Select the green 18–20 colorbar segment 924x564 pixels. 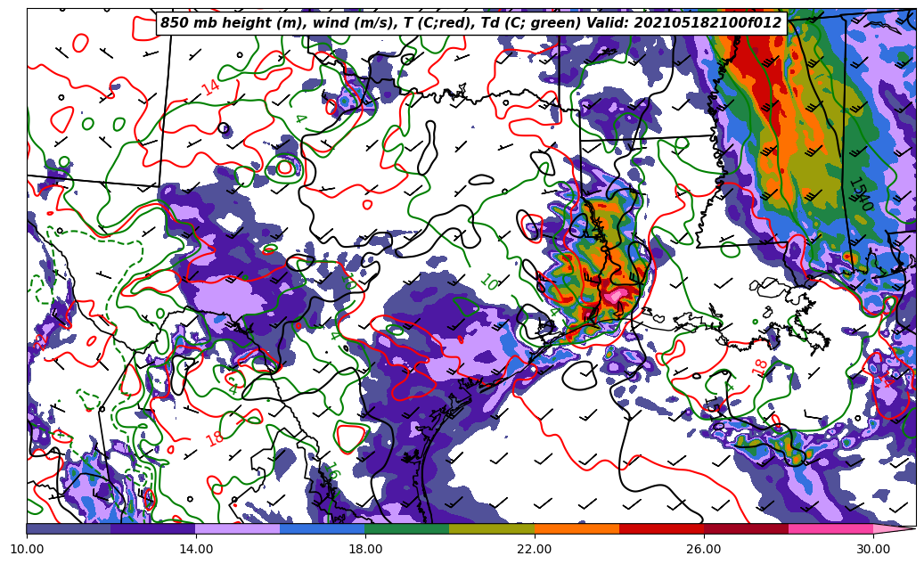(407, 528)
